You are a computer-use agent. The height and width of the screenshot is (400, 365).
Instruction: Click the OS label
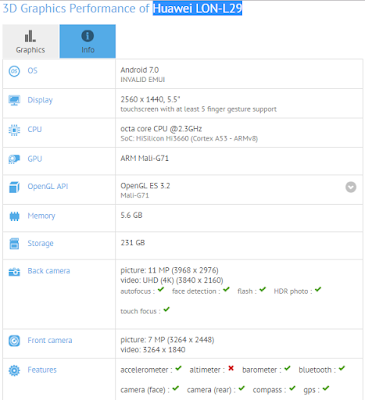click(x=32, y=71)
